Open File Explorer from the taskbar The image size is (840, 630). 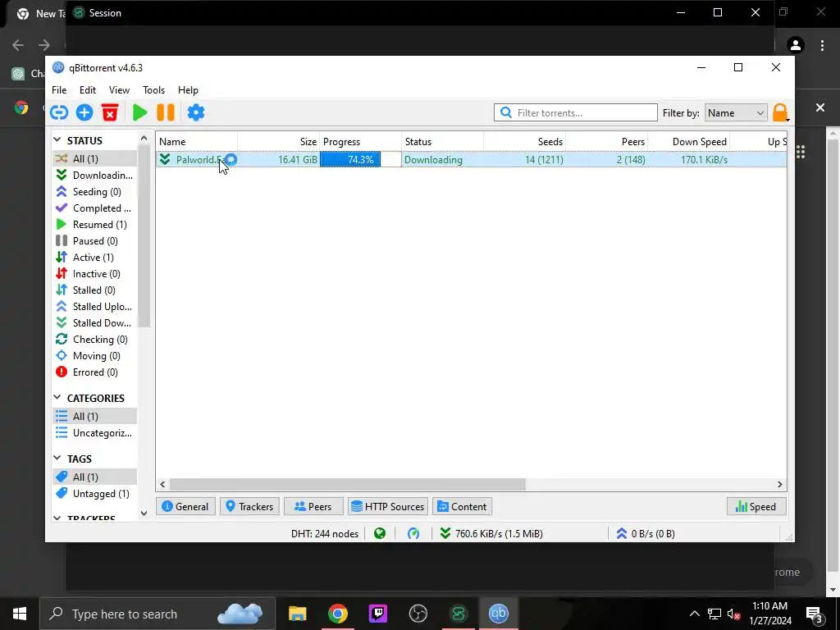pyautogui.click(x=297, y=614)
